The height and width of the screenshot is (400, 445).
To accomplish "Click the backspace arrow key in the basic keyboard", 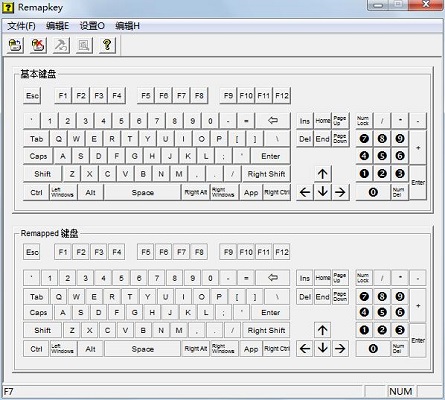I will 273,121.
